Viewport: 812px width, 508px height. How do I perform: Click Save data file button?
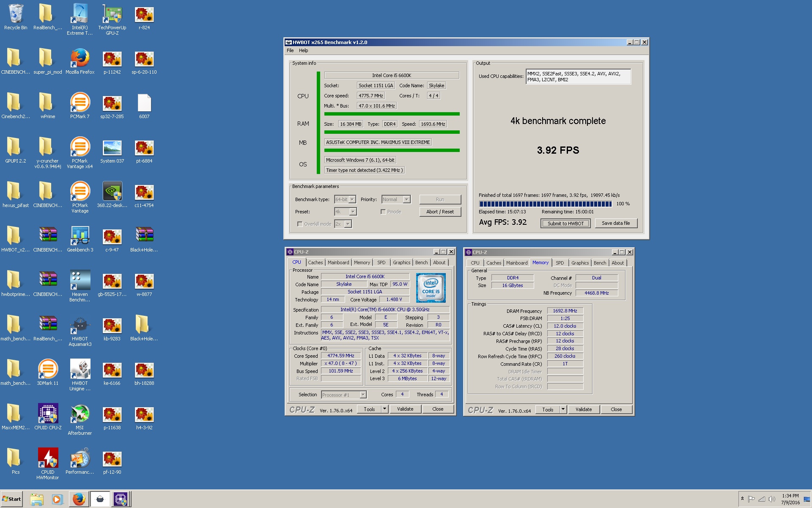616,223
